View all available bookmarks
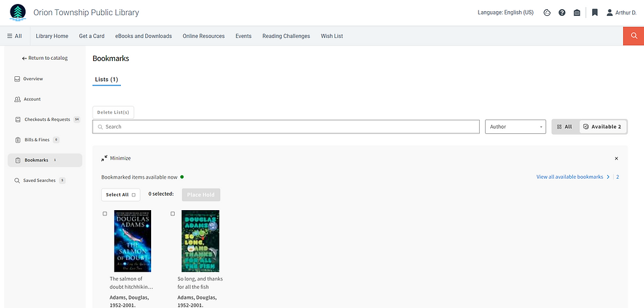The width and height of the screenshot is (644, 308). click(x=573, y=177)
